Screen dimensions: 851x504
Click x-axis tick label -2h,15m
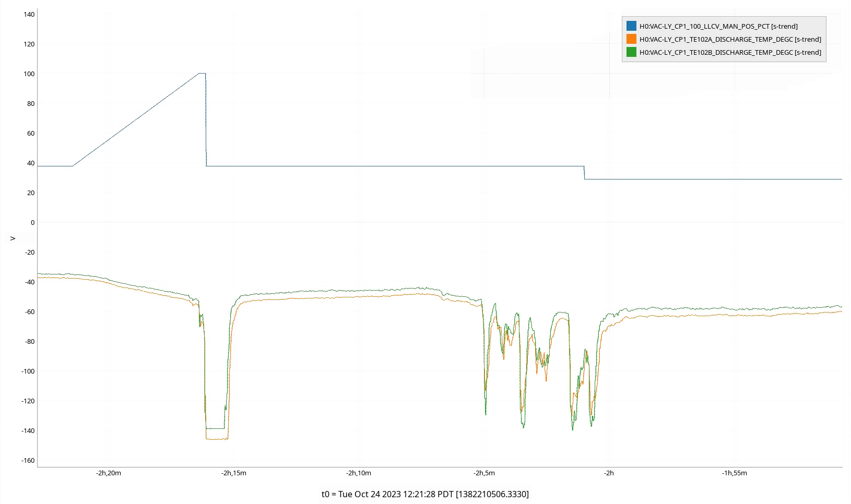(234, 473)
